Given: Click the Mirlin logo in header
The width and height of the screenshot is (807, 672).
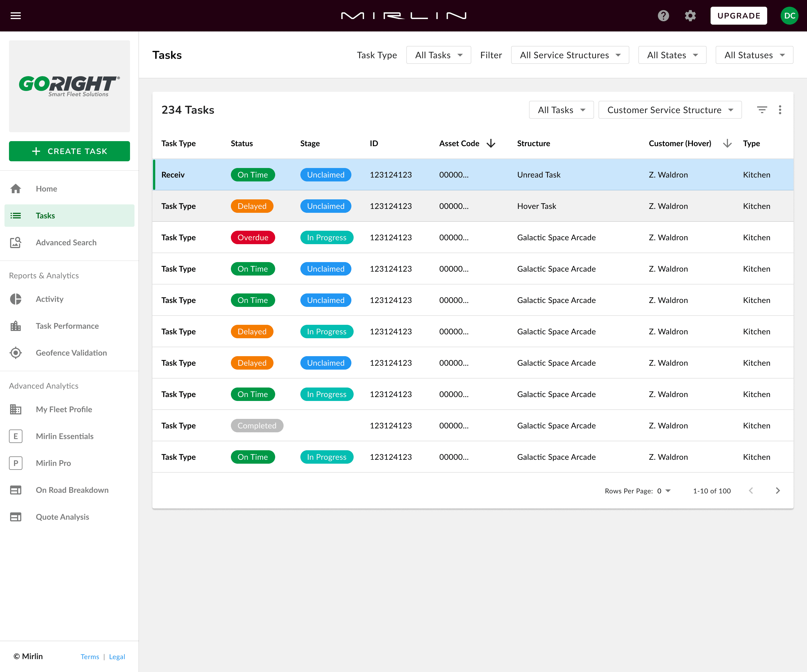Looking at the screenshot, I should (403, 16).
